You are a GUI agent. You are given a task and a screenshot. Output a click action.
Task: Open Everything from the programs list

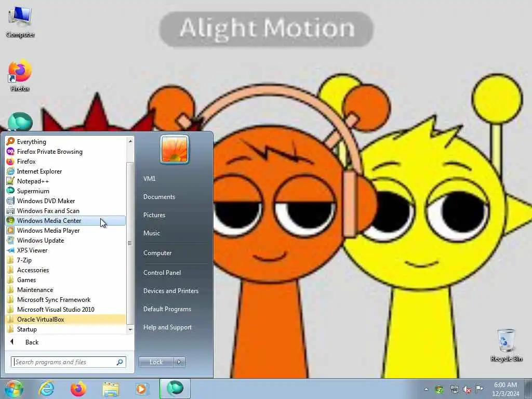coord(65,141)
